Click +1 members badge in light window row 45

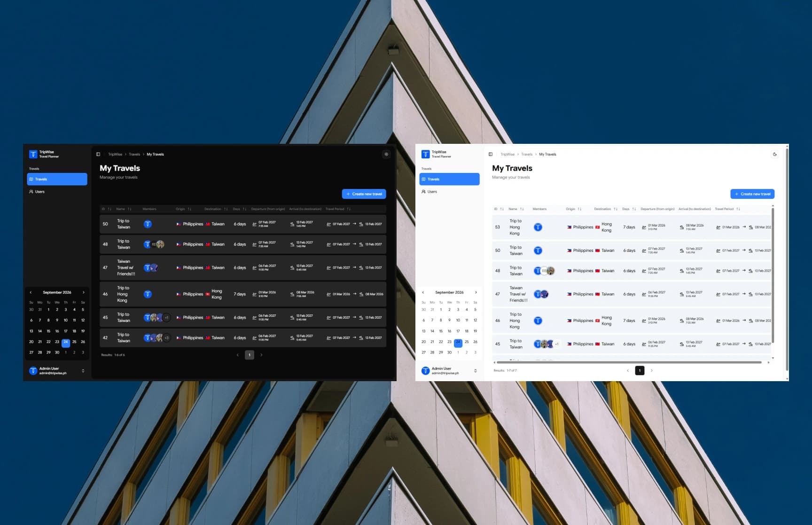click(x=556, y=344)
